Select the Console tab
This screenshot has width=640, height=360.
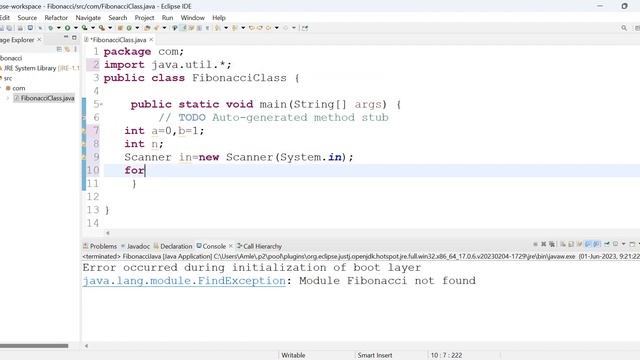211,246
